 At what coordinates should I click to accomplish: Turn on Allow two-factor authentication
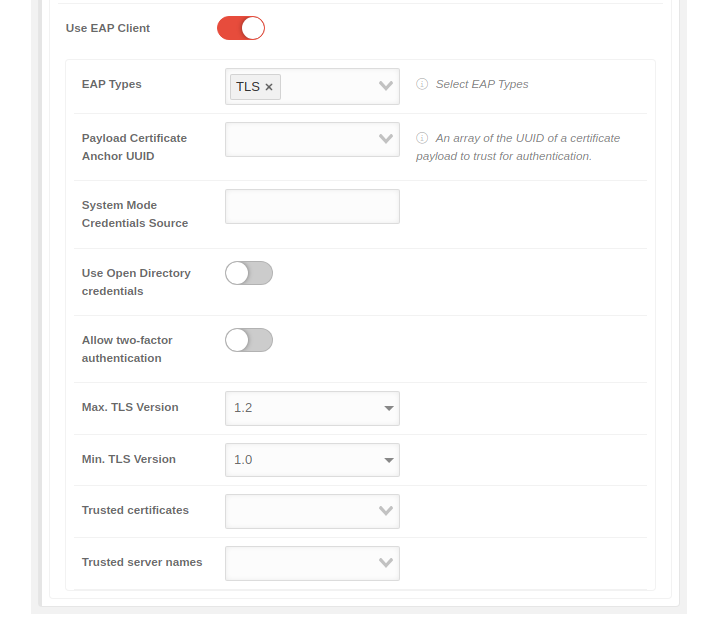[249, 340]
